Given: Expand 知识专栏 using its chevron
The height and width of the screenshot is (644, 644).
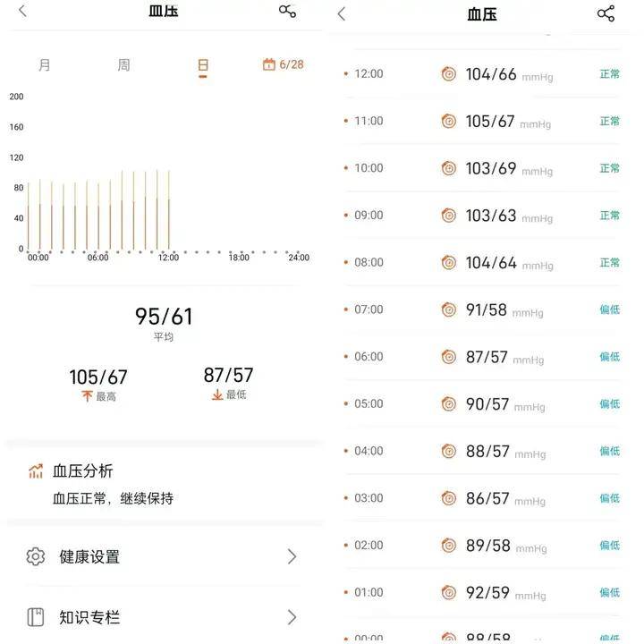Looking at the screenshot, I should click(x=292, y=617).
